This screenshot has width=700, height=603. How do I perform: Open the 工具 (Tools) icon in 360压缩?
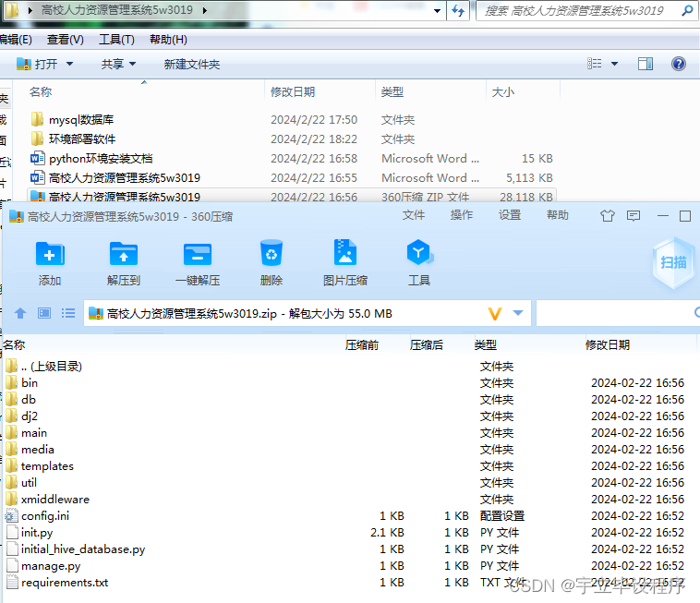tap(419, 252)
